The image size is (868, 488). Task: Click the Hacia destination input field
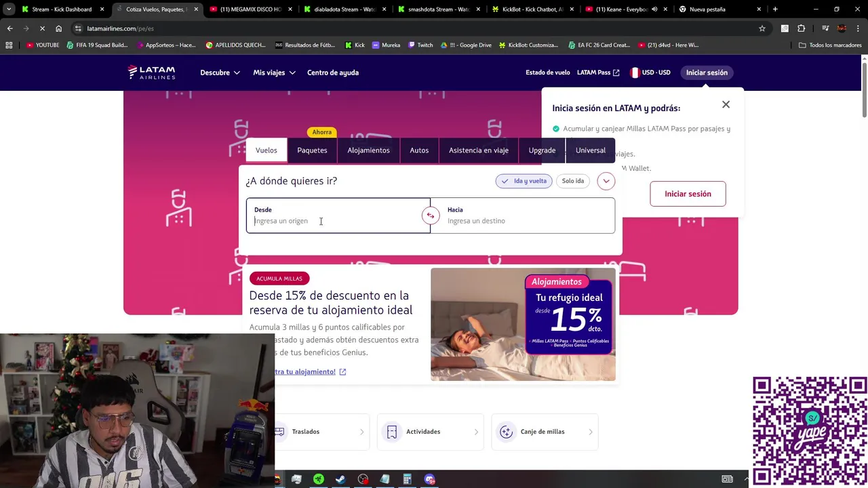[523, 216]
